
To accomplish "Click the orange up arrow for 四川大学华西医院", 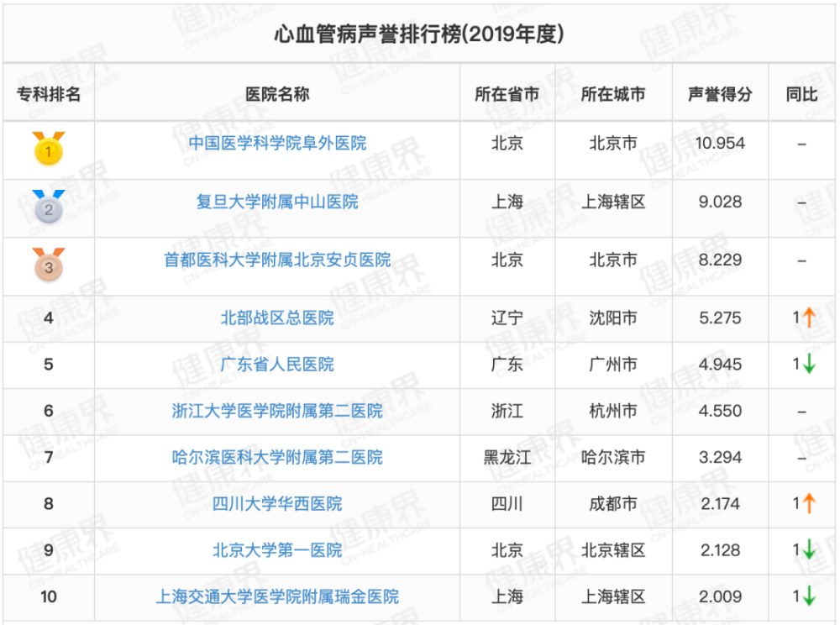I will point(809,503).
